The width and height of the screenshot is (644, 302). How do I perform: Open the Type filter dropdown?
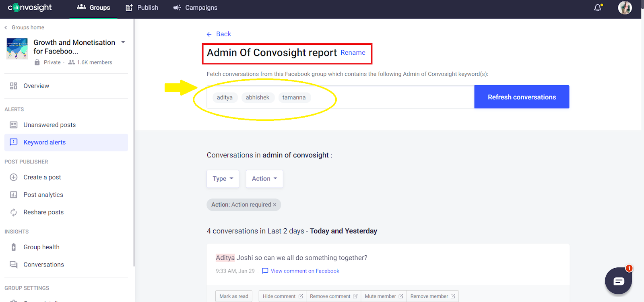coord(223,179)
